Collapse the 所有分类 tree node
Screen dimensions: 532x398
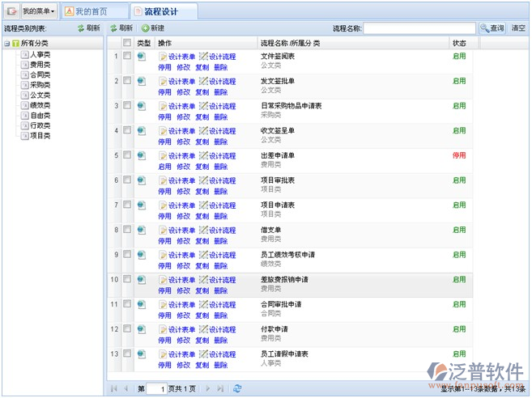pyautogui.click(x=6, y=43)
